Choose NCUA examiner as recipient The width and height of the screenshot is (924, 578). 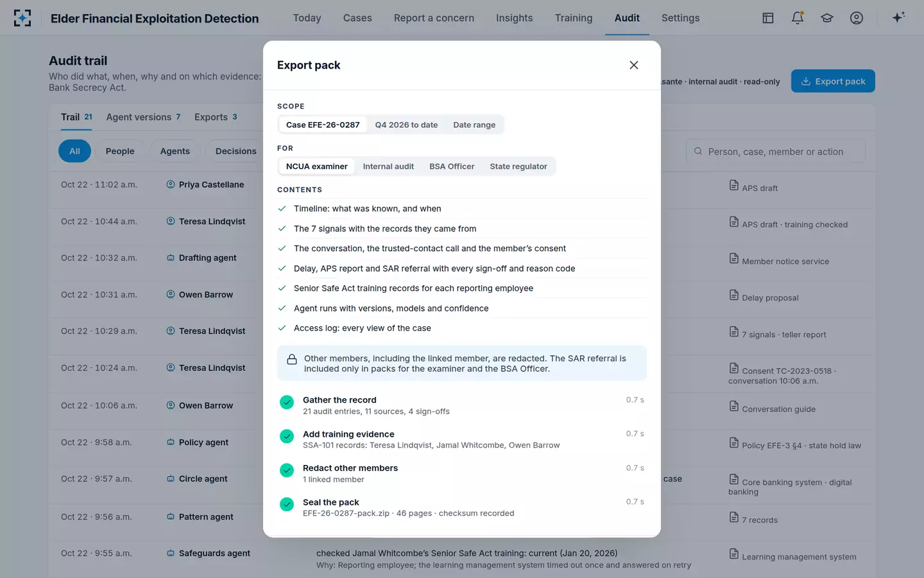click(x=317, y=166)
